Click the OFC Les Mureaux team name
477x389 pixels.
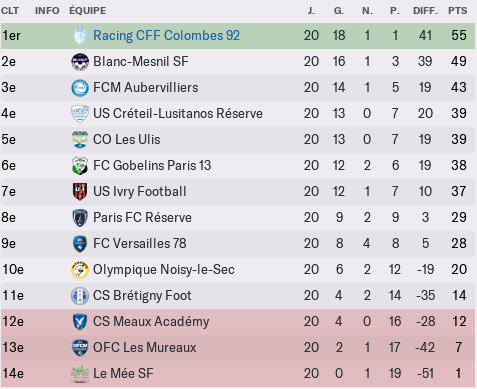coord(145,347)
